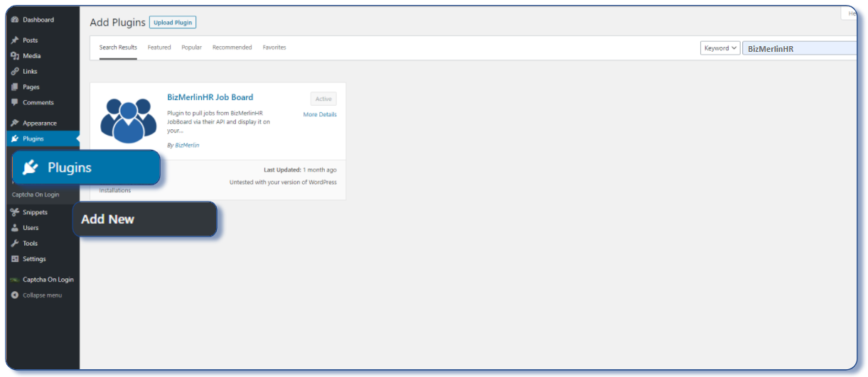This screenshot has width=868, height=377.
Task: Click the Media icon in sidebar
Action: 15,56
